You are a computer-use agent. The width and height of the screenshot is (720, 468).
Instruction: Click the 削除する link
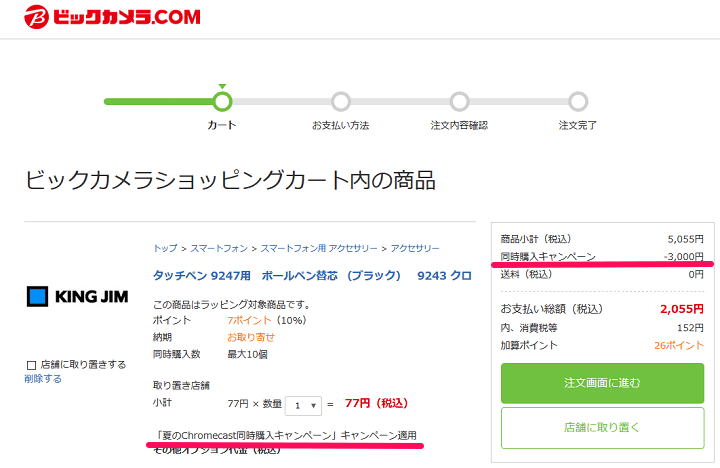pos(43,379)
